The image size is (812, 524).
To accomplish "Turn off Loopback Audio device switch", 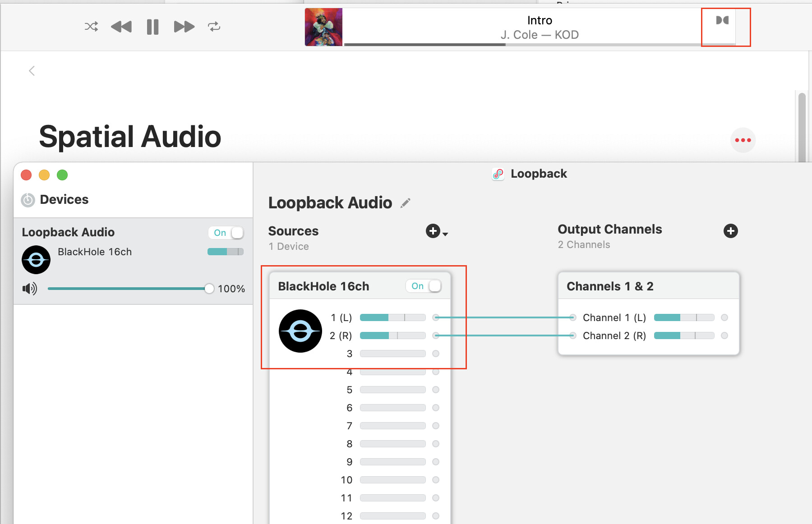I will [226, 233].
